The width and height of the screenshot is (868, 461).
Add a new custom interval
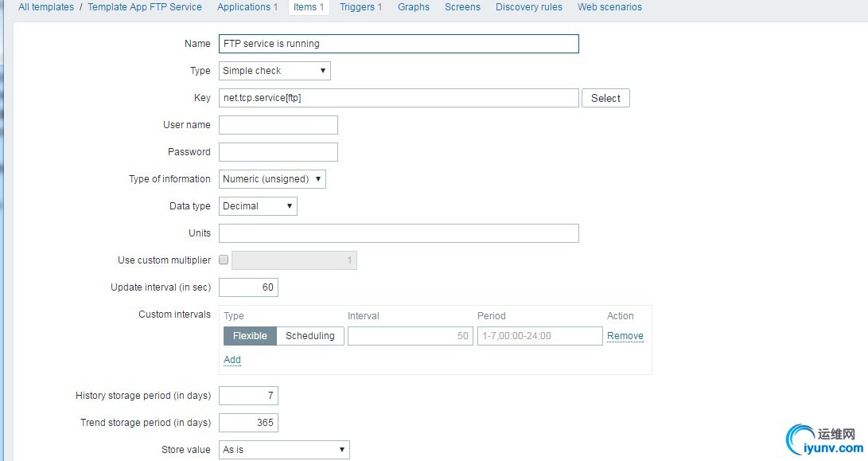pyautogui.click(x=232, y=360)
